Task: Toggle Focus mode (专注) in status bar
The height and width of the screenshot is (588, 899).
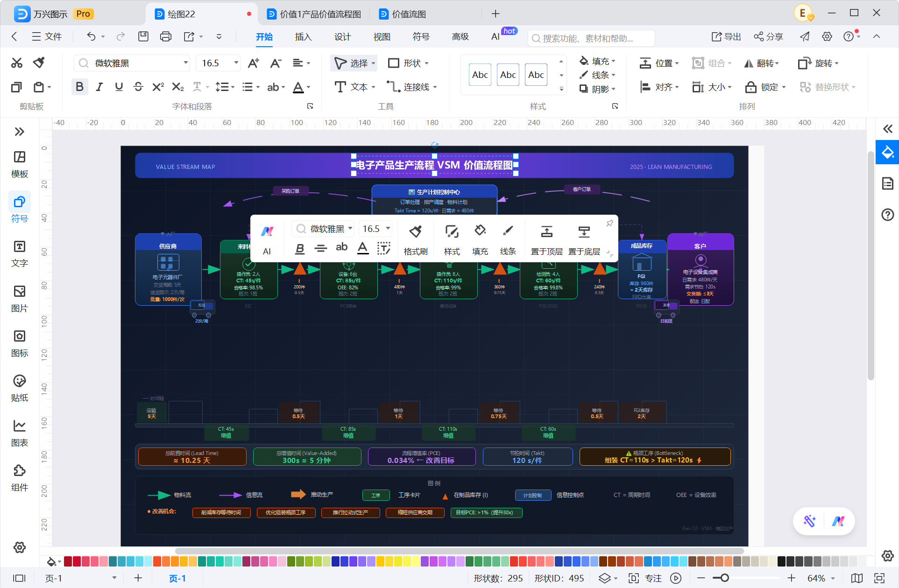Action: click(646, 578)
